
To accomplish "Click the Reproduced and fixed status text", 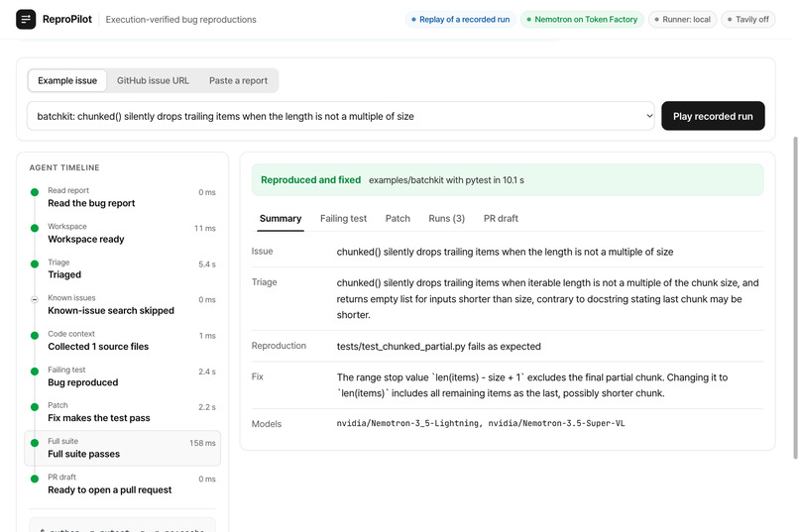I will coord(311,179).
